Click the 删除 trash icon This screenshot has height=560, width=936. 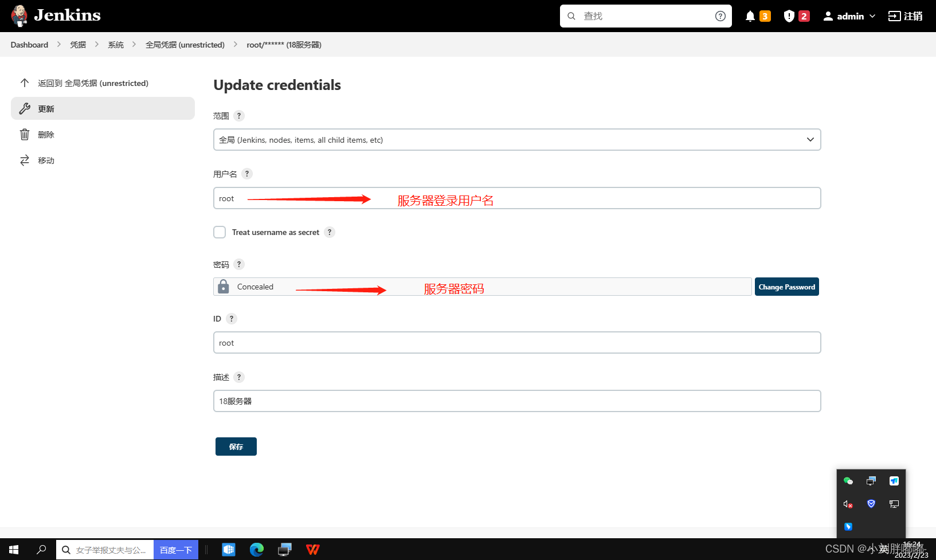click(25, 134)
